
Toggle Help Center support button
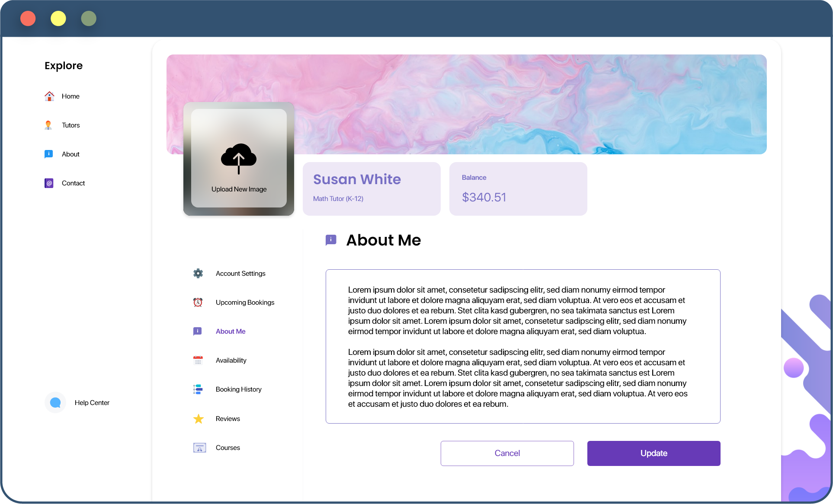(x=57, y=402)
